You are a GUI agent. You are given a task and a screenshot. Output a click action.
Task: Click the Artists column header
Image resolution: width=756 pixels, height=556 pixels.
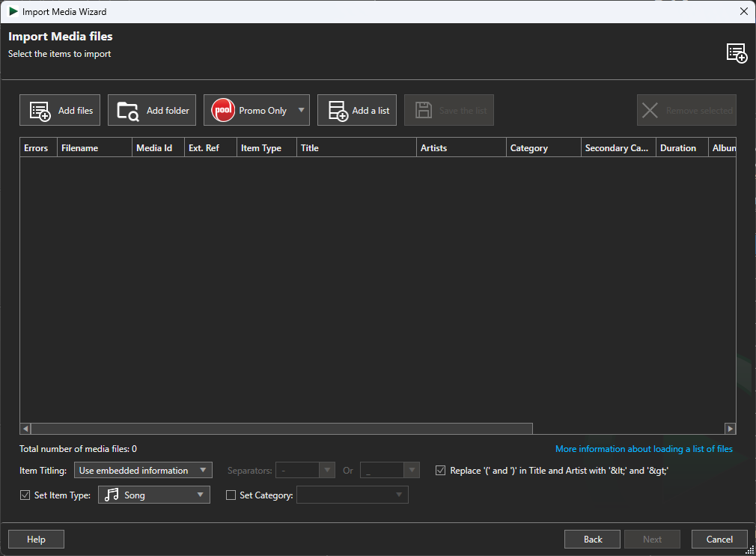coord(460,148)
